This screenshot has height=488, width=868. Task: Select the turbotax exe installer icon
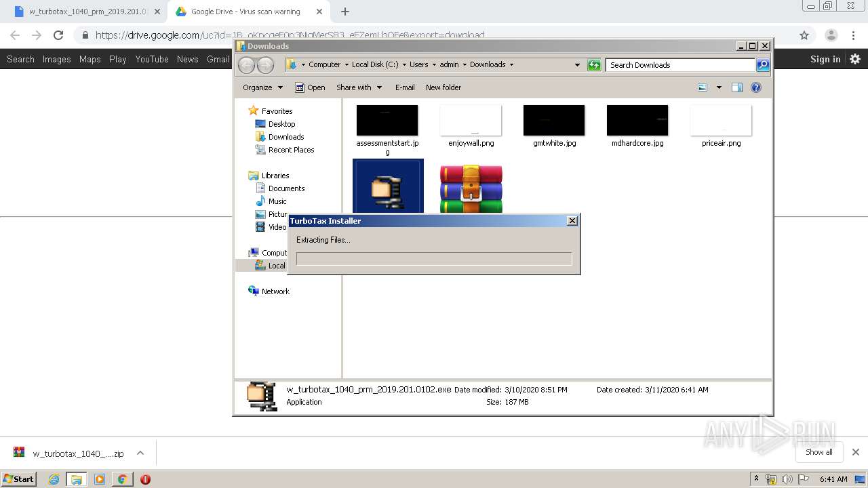[388, 186]
